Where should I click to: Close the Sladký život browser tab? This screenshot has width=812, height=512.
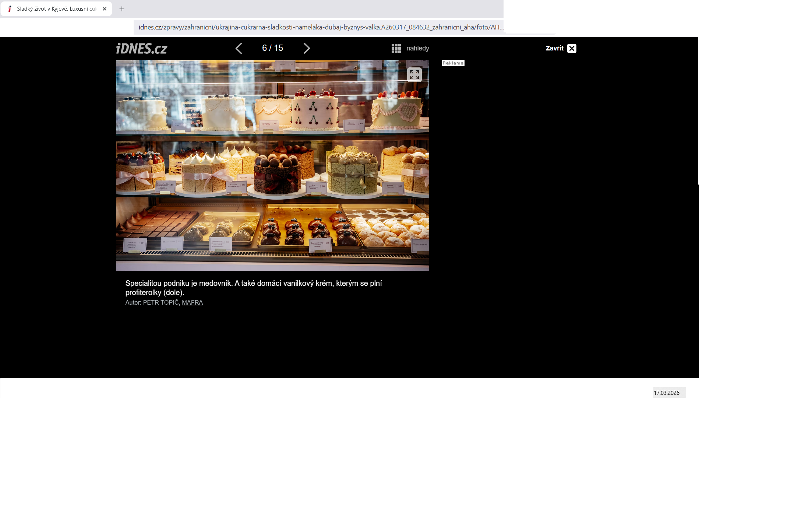point(105,9)
